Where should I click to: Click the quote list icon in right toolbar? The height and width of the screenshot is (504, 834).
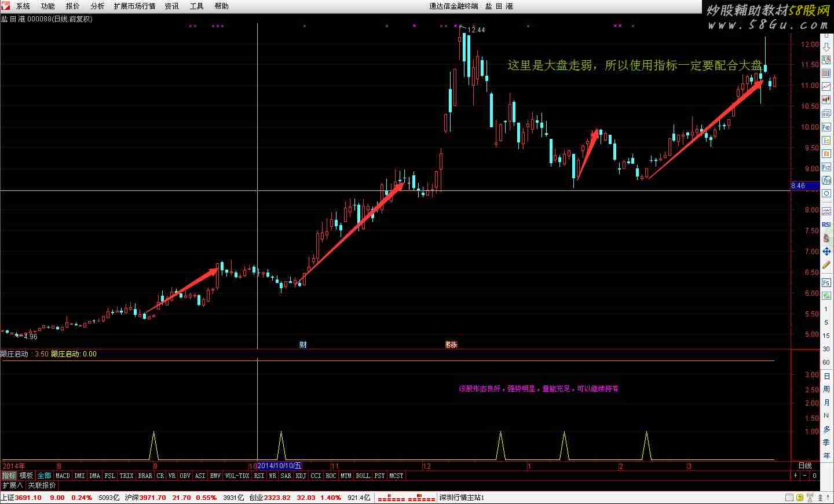pyautogui.click(x=826, y=60)
